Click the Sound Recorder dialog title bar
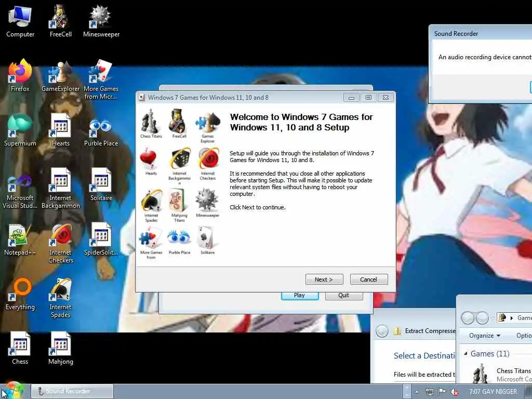This screenshot has height=399, width=532. (x=481, y=33)
